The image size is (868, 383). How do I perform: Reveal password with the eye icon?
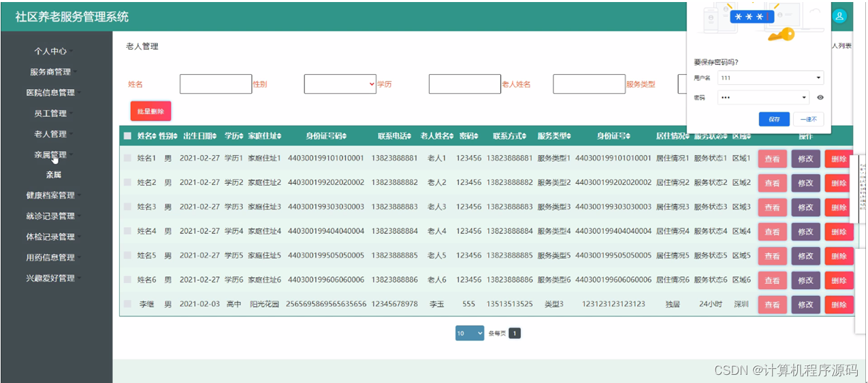[820, 97]
